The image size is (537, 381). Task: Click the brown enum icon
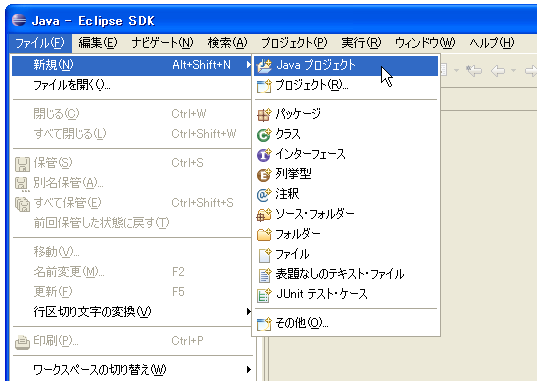pyautogui.click(x=264, y=175)
